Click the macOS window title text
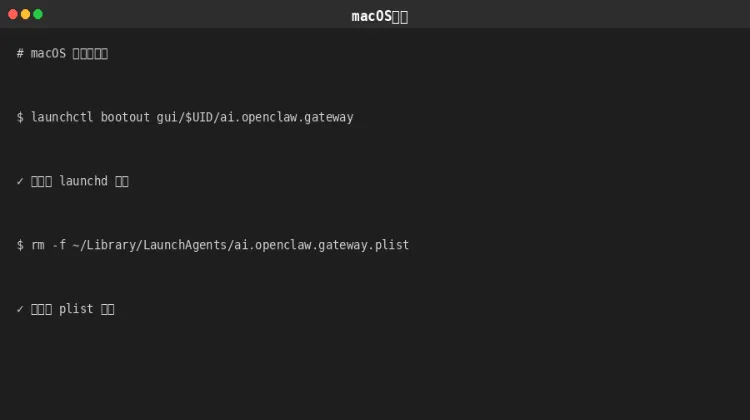The height and width of the screenshot is (420, 750). point(379,16)
